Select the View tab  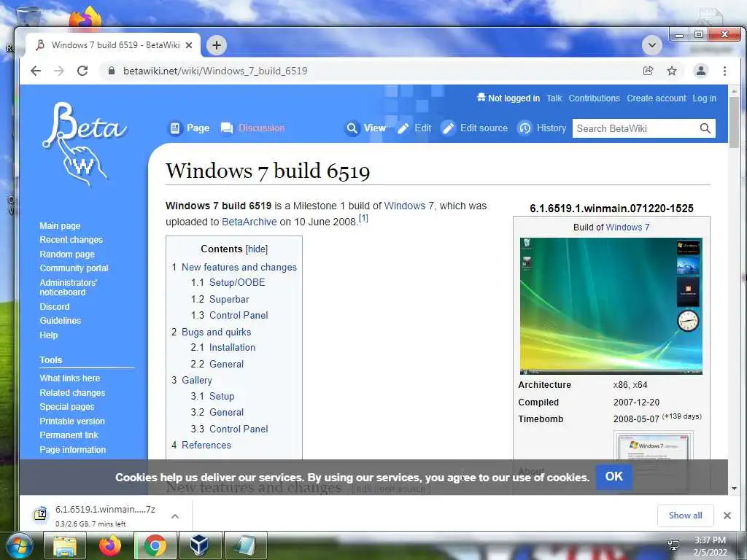[365, 128]
